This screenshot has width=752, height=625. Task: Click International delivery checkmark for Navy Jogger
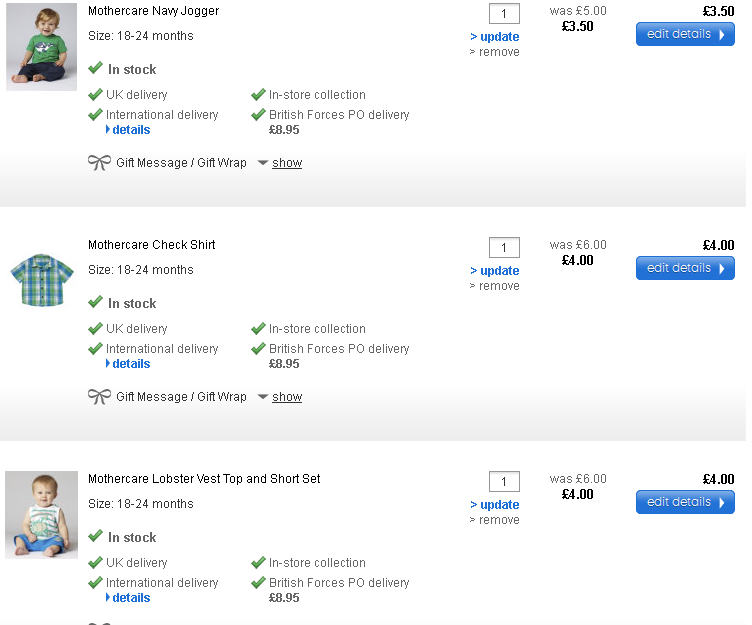click(x=95, y=115)
